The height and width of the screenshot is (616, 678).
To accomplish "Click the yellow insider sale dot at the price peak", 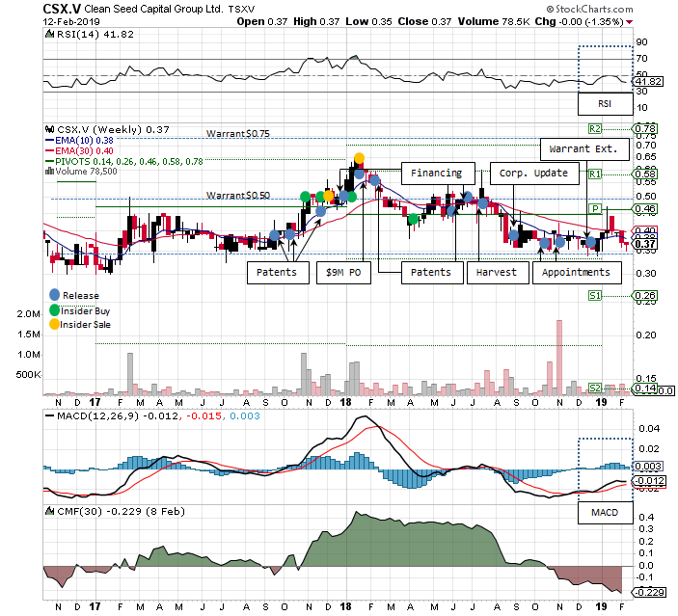I will [x=359, y=158].
